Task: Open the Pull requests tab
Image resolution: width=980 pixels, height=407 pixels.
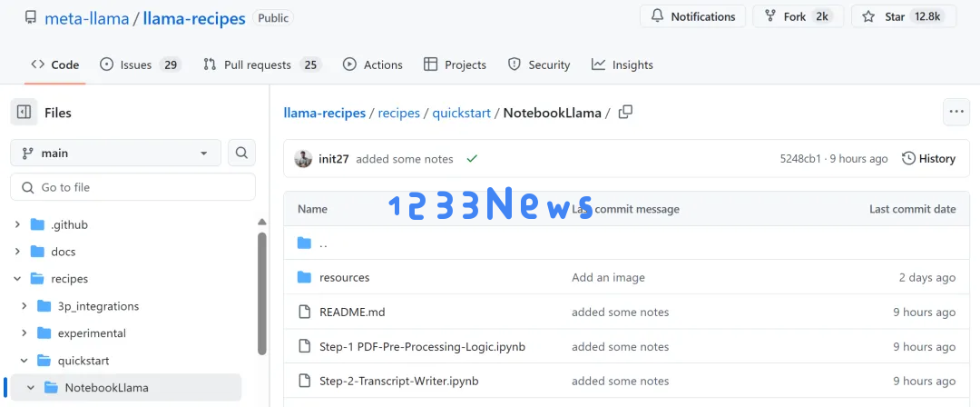Action: [262, 65]
